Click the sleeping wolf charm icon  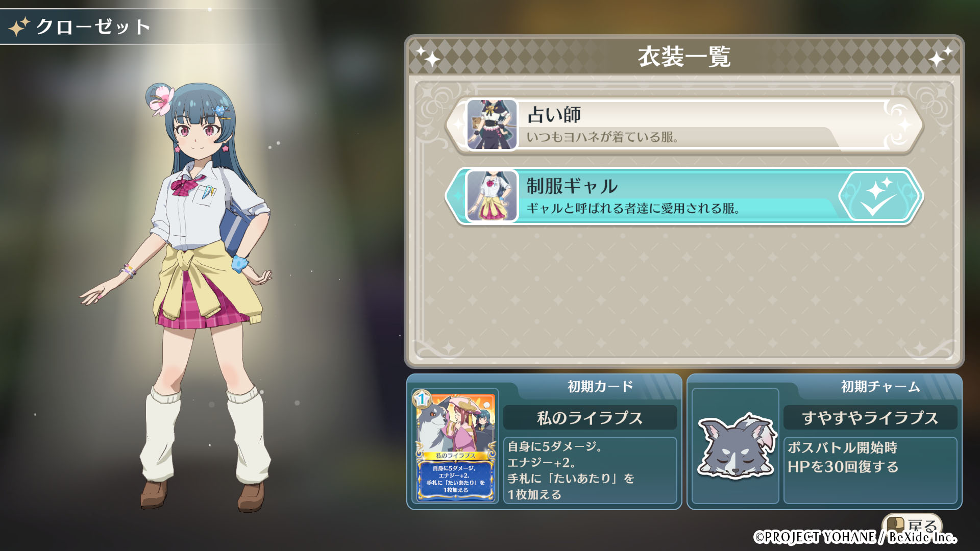click(736, 446)
